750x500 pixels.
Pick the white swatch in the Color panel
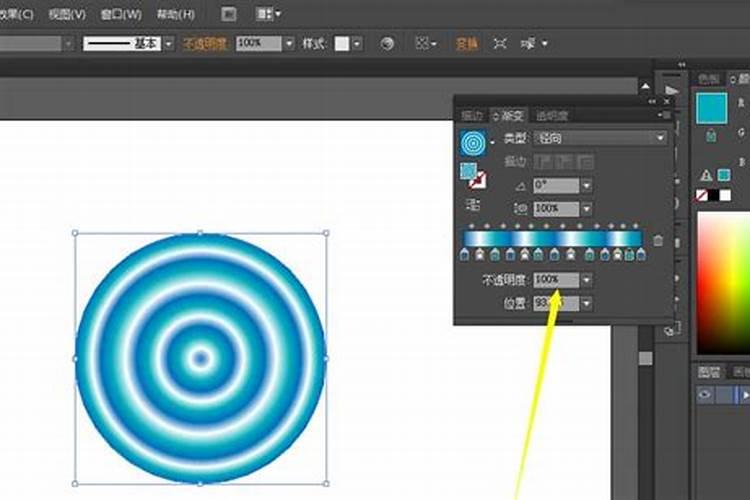pos(725,195)
